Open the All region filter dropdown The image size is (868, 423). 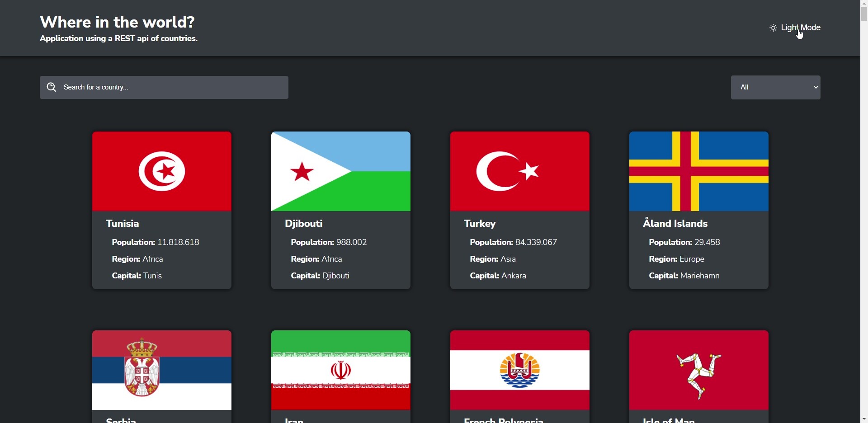pyautogui.click(x=776, y=87)
